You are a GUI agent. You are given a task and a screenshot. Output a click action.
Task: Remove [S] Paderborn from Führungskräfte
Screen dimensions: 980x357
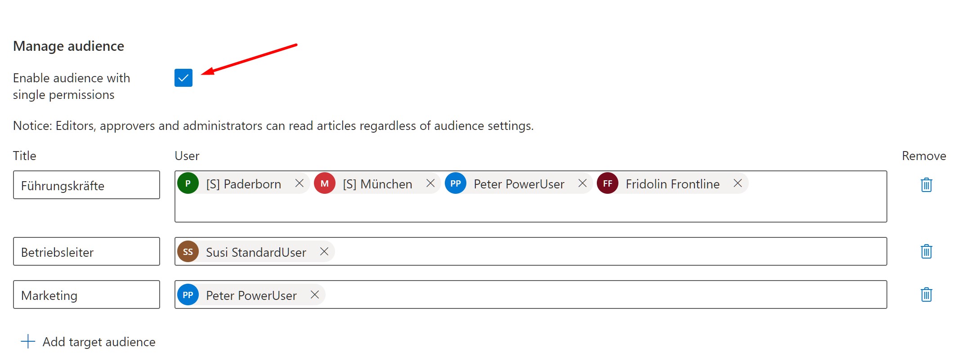click(x=299, y=183)
